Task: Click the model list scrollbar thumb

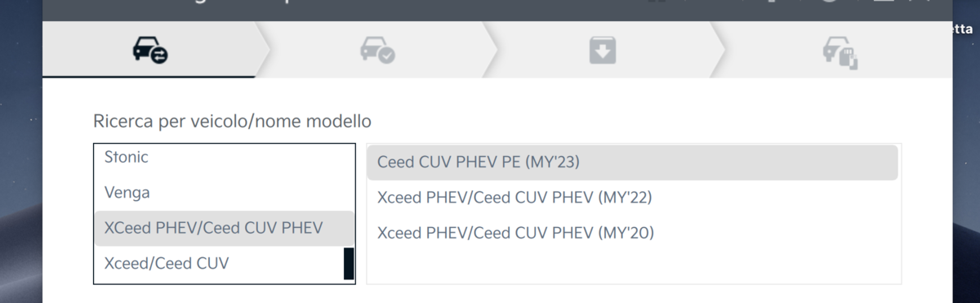Action: (x=349, y=264)
